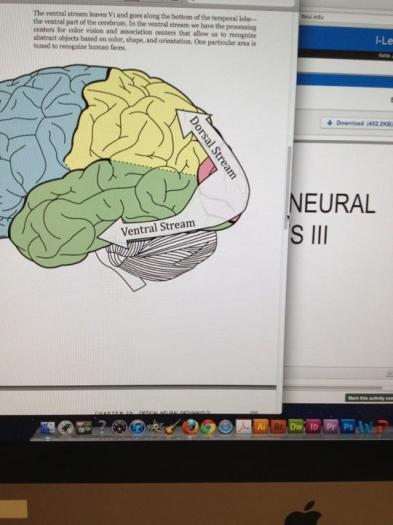Open GarageBand guitar icon in dock
This screenshot has height=525, width=393.
coord(172,427)
